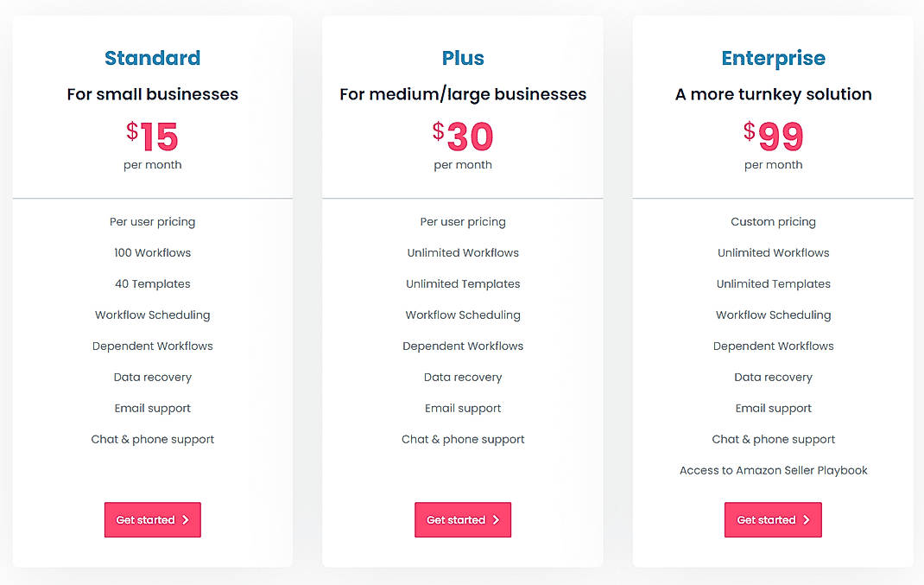
Task: Click "100 Workflows" in Standard plan
Action: coord(153,252)
